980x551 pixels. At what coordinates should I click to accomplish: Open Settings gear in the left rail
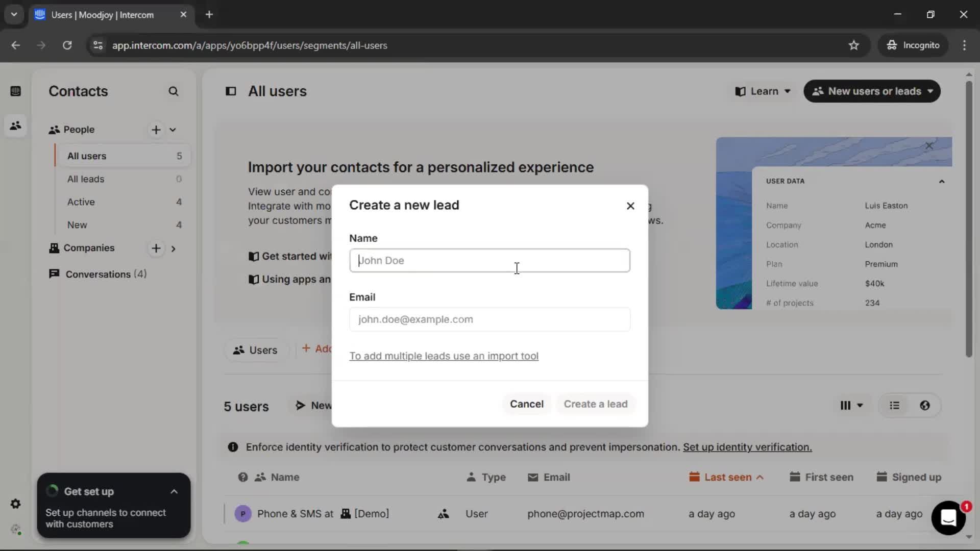pyautogui.click(x=15, y=504)
